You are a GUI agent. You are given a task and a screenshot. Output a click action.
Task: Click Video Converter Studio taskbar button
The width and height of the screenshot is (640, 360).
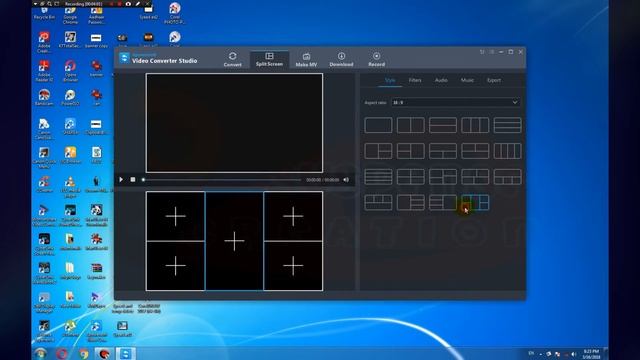pyautogui.click(x=125, y=354)
